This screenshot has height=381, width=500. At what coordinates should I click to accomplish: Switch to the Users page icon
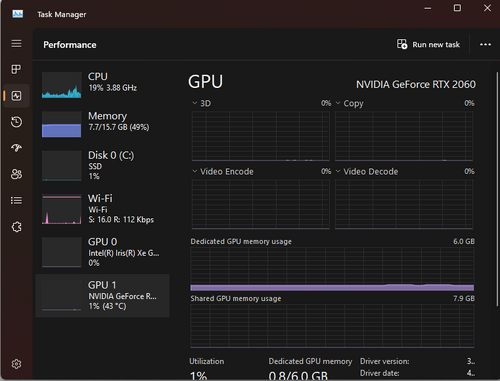(16, 174)
